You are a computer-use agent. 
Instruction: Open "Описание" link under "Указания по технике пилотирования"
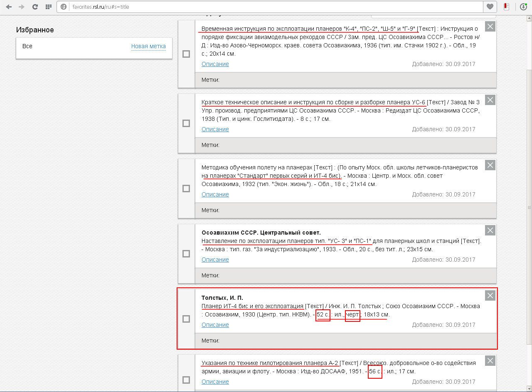(x=215, y=382)
